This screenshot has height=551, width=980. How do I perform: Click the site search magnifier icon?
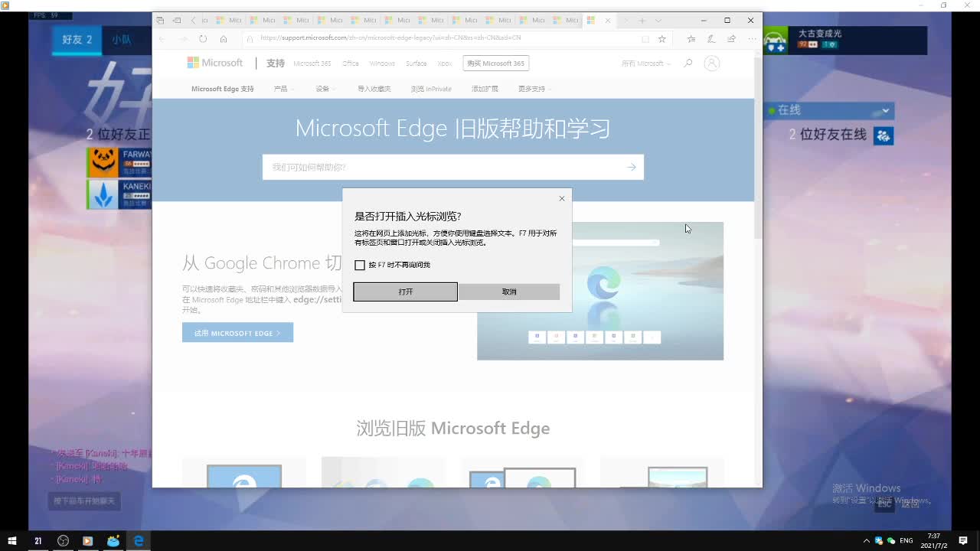tap(688, 64)
